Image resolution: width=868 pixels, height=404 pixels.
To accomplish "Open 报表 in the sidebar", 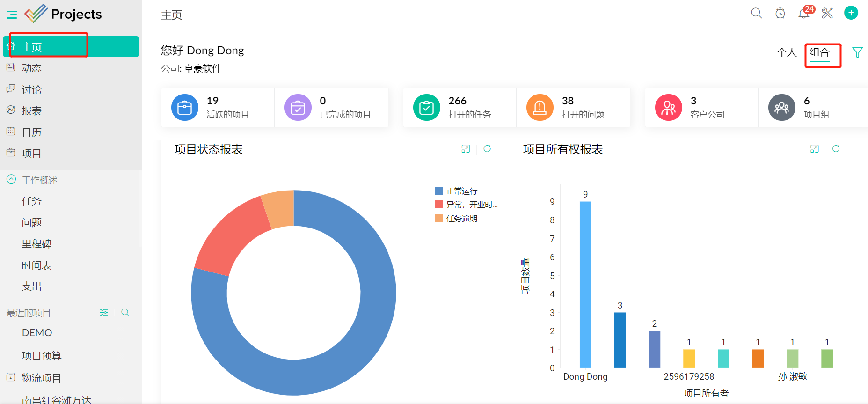I will pyautogui.click(x=31, y=111).
